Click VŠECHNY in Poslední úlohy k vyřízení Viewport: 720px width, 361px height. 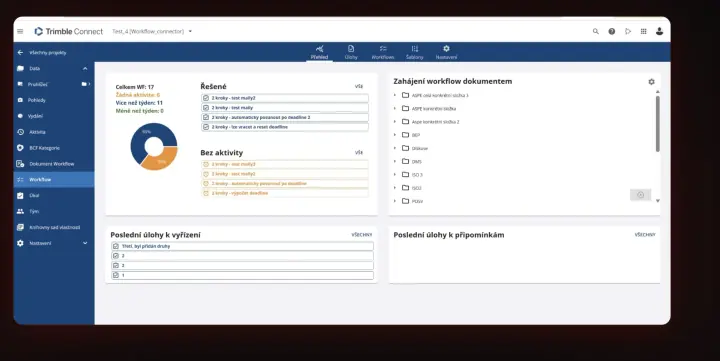pos(362,235)
